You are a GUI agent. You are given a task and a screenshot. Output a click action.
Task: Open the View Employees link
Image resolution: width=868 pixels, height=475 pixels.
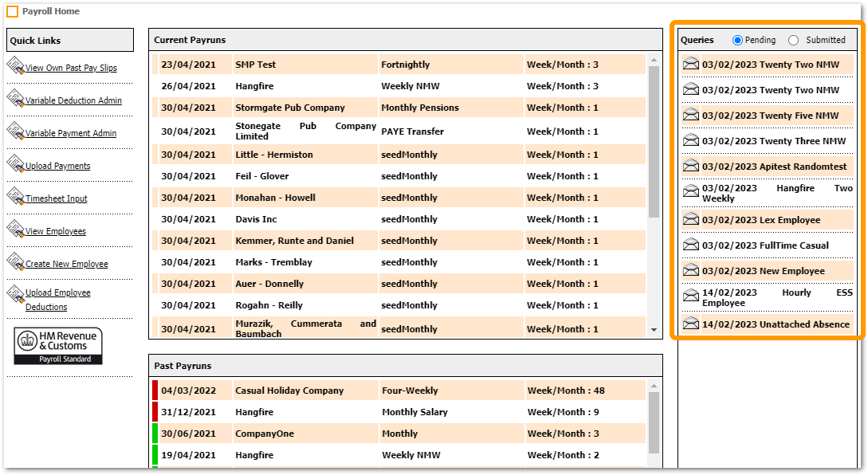click(55, 231)
